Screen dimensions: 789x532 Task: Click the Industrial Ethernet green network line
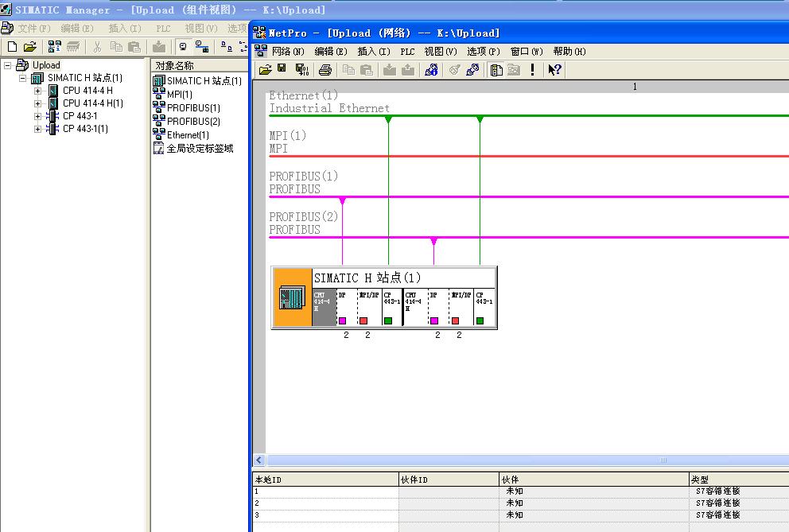tap(528, 116)
